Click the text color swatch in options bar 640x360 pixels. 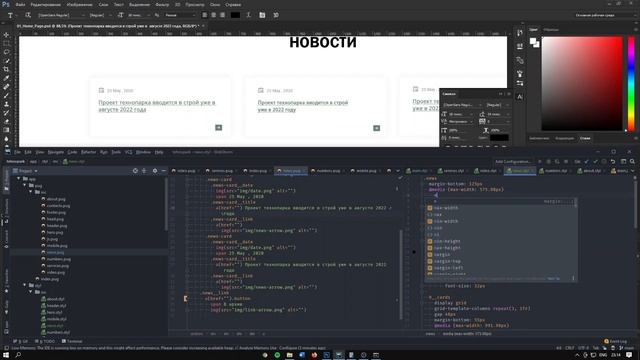click(x=236, y=15)
